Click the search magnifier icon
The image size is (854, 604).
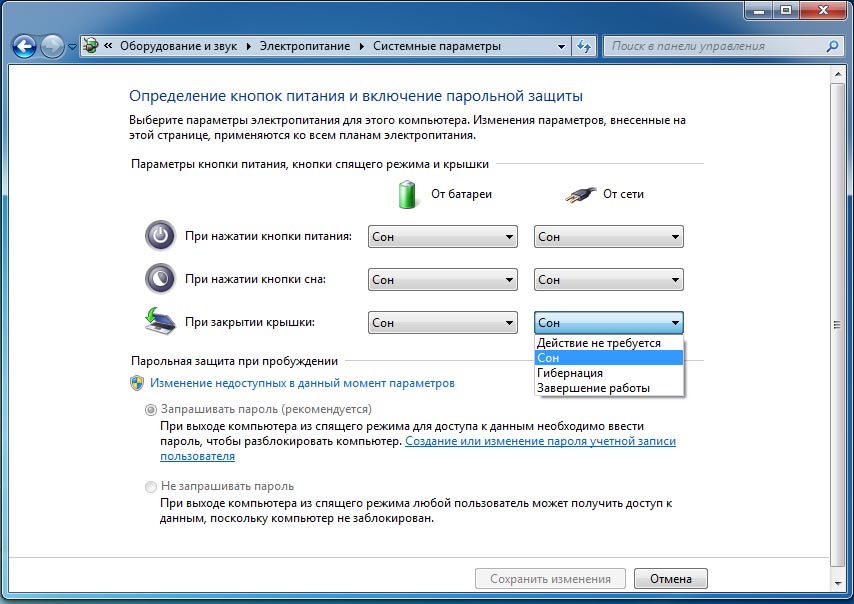832,46
